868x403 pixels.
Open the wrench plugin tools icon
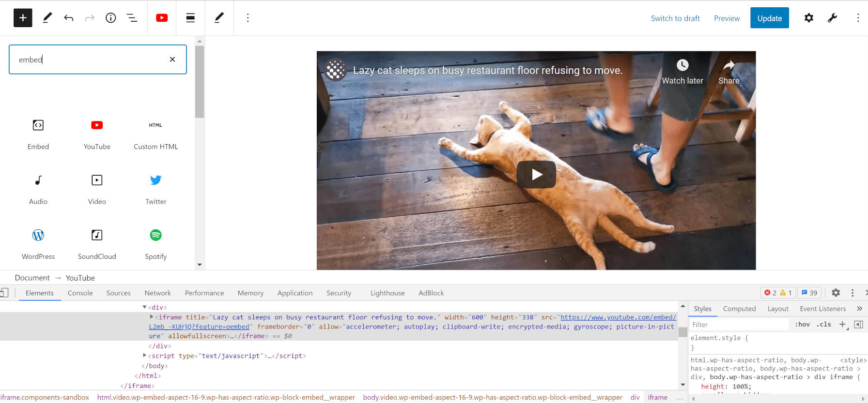pyautogui.click(x=832, y=18)
